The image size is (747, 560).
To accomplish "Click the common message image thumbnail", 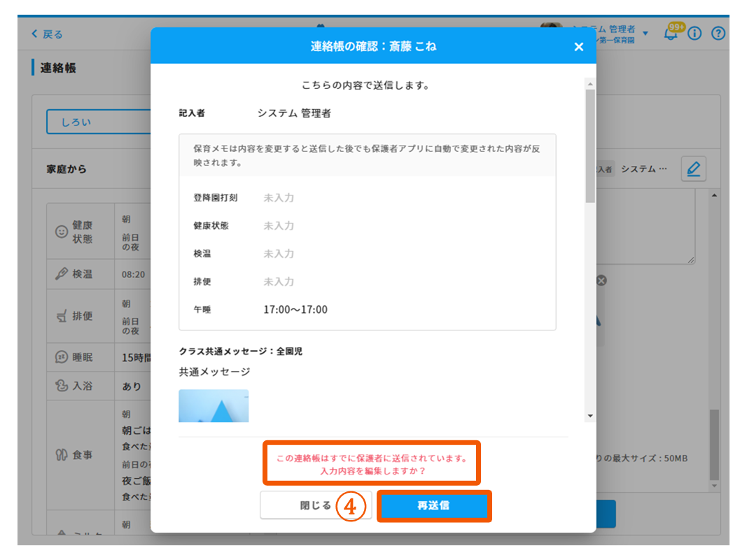I will point(214,406).
